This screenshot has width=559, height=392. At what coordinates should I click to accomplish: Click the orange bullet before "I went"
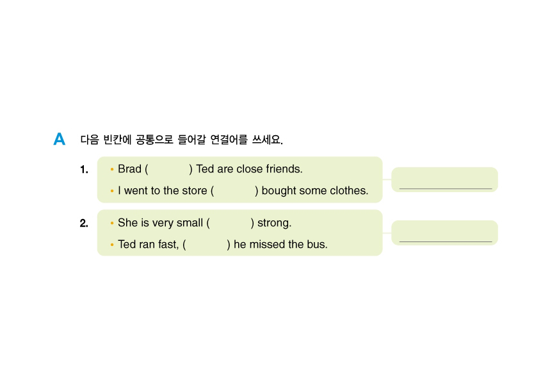[x=112, y=191]
